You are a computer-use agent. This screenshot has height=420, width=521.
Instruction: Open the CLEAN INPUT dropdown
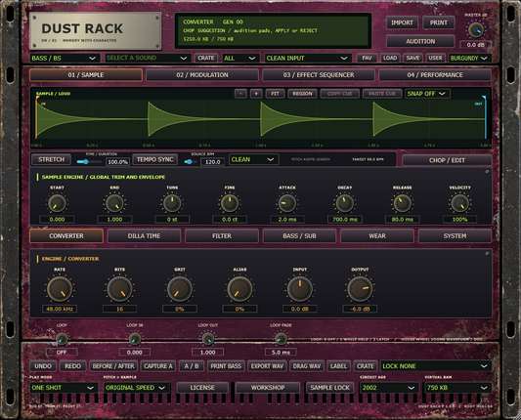308,58
